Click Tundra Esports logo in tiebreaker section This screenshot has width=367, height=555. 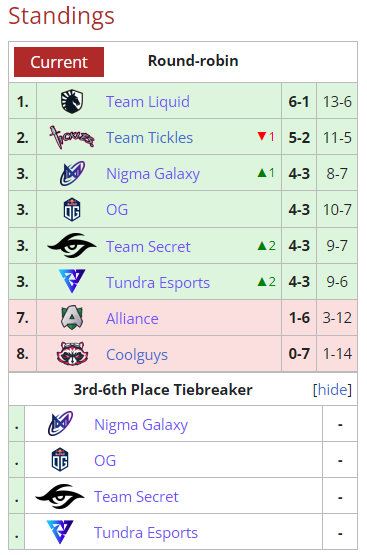[60, 532]
